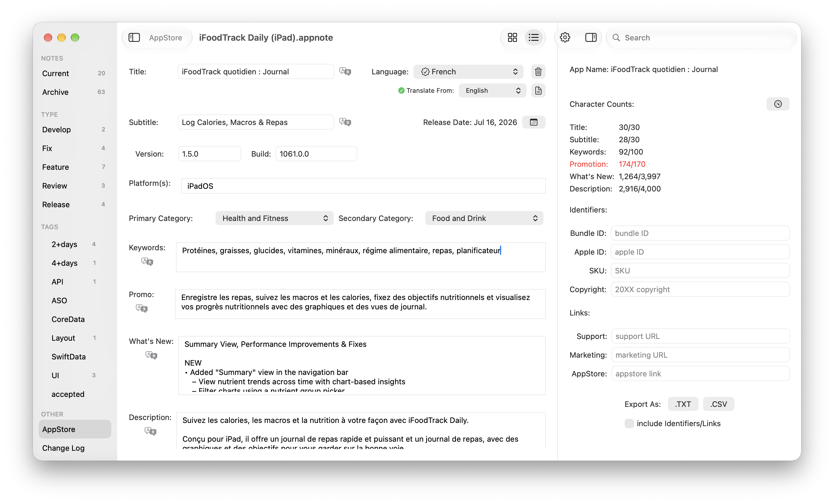Screen dimensions: 834x504
Task: Select Current notes in sidebar
Action: (x=75, y=73)
